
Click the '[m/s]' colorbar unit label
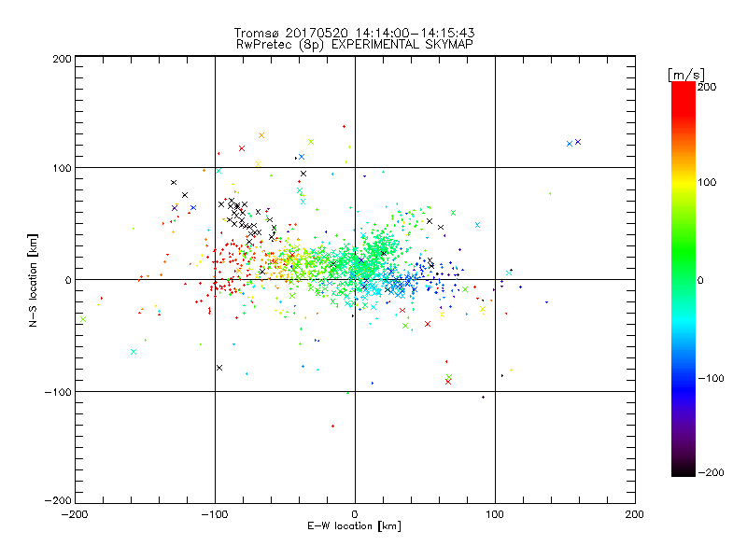(685, 75)
